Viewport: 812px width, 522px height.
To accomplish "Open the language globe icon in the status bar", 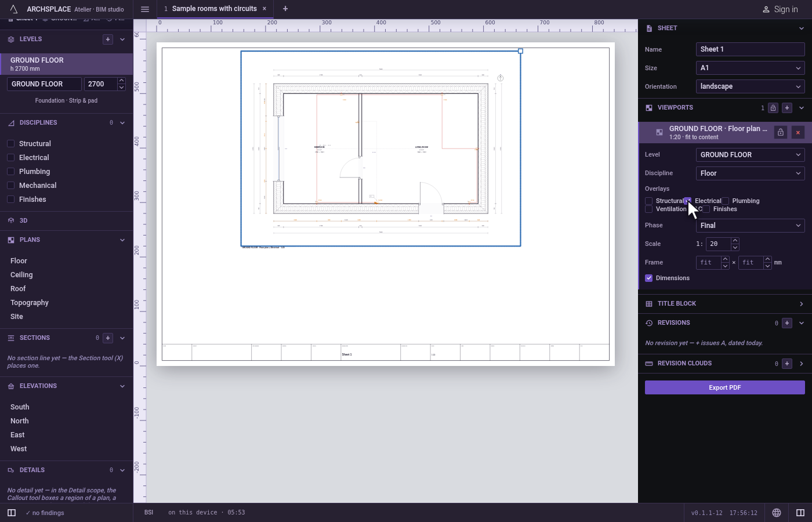I will (x=777, y=513).
